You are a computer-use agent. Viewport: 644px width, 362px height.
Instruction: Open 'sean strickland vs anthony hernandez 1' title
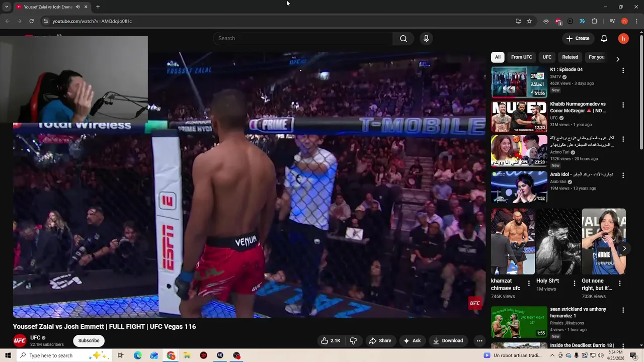(x=578, y=312)
